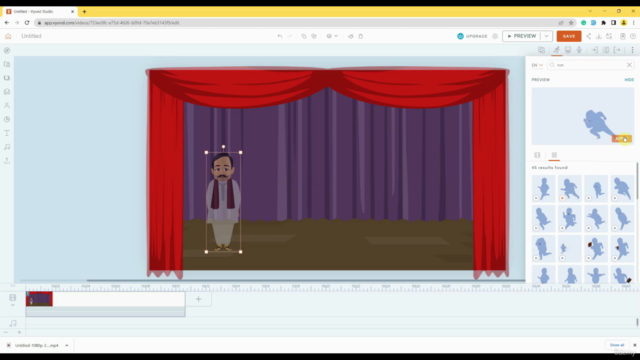Click the action results vertical scrollbar

pos(637,181)
